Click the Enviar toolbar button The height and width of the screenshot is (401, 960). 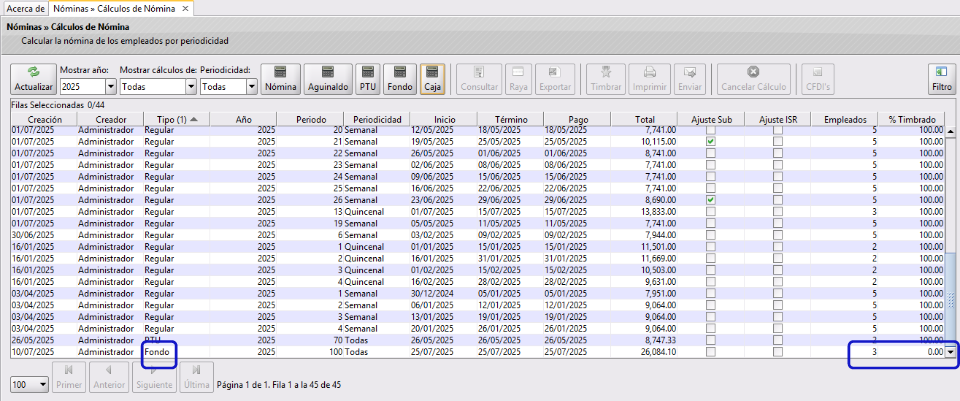(x=689, y=79)
